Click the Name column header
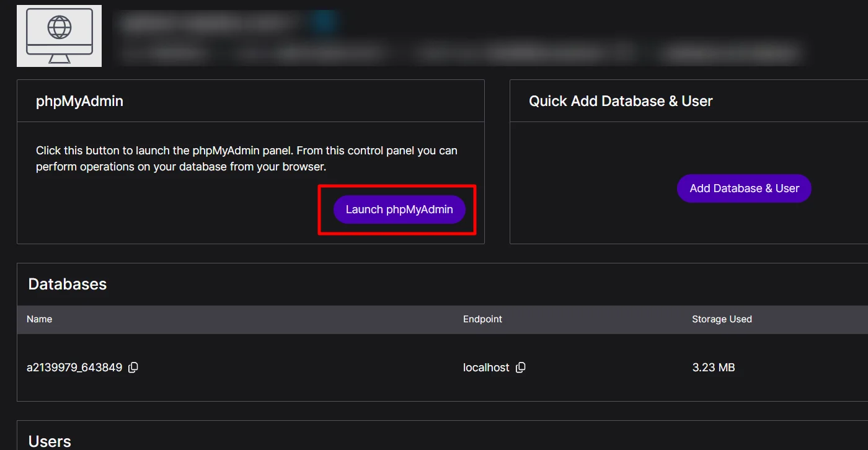This screenshot has height=450, width=868. click(39, 319)
